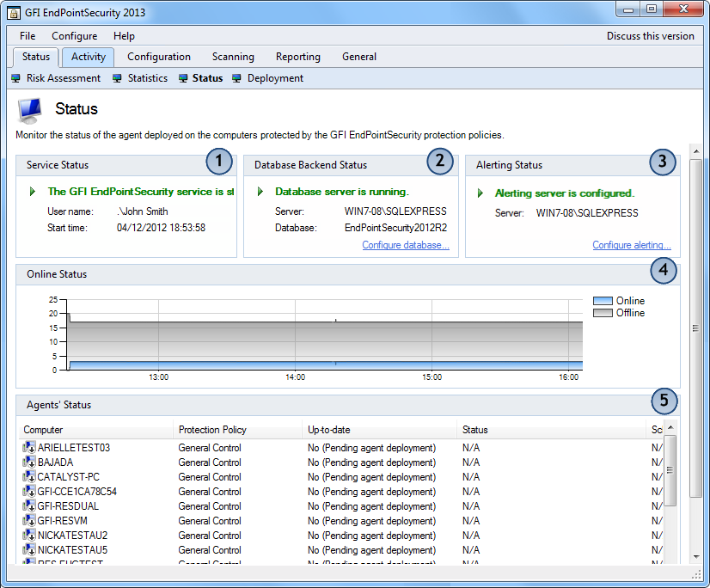This screenshot has width=710, height=588.
Task: Click General Control policy for BAJADA
Action: [x=210, y=462]
